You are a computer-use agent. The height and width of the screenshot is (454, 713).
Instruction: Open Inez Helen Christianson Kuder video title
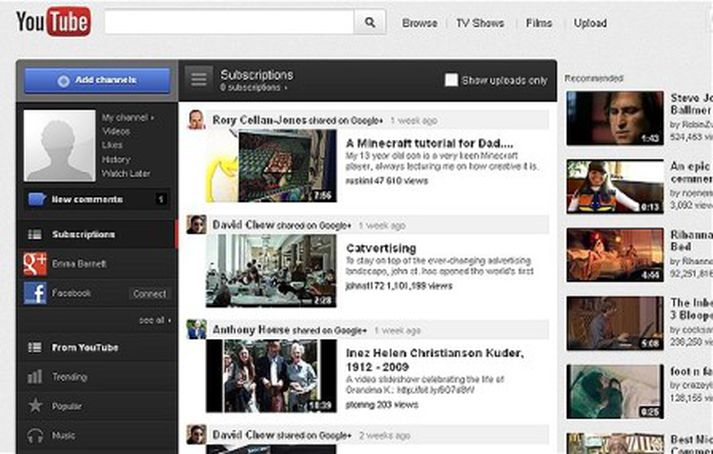(435, 360)
